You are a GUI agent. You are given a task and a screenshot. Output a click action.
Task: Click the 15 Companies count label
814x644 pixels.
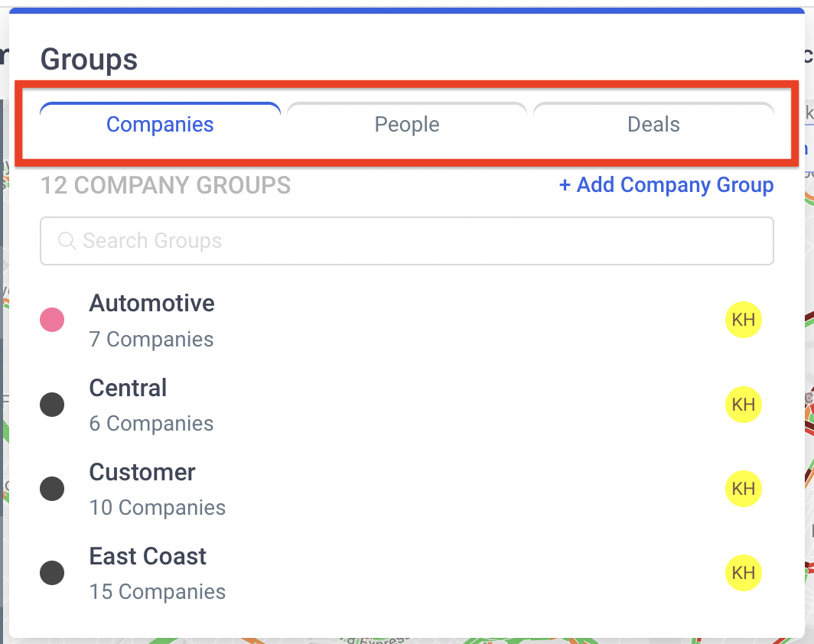click(158, 591)
